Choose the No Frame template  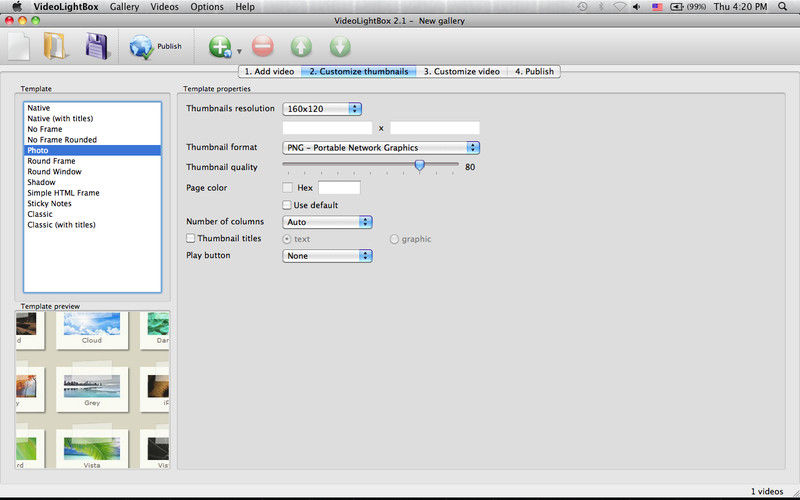pyautogui.click(x=92, y=129)
